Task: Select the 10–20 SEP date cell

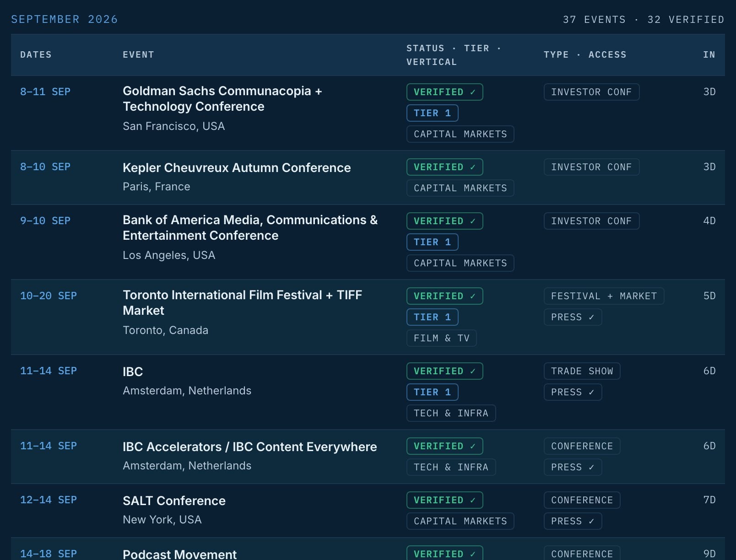Action: click(49, 296)
